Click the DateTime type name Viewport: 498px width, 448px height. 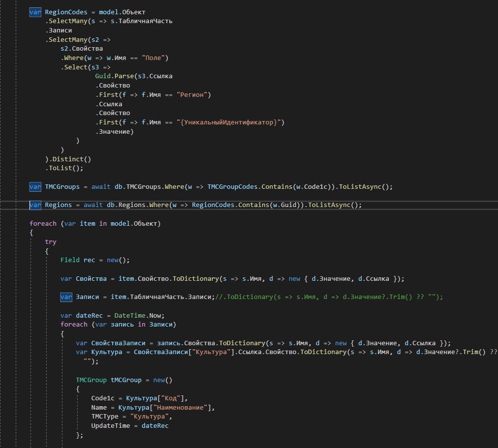[x=130, y=316]
